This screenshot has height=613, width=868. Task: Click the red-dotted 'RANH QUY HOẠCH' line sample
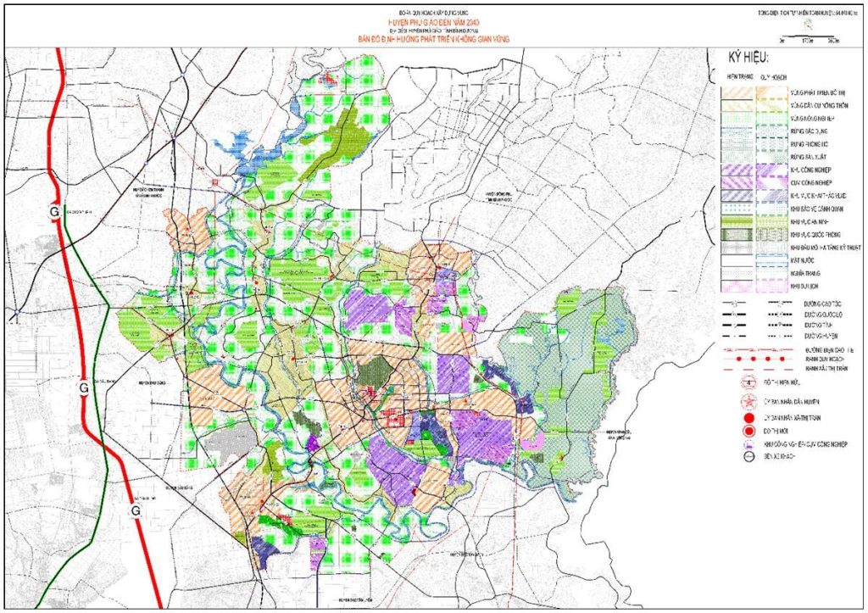760,359
